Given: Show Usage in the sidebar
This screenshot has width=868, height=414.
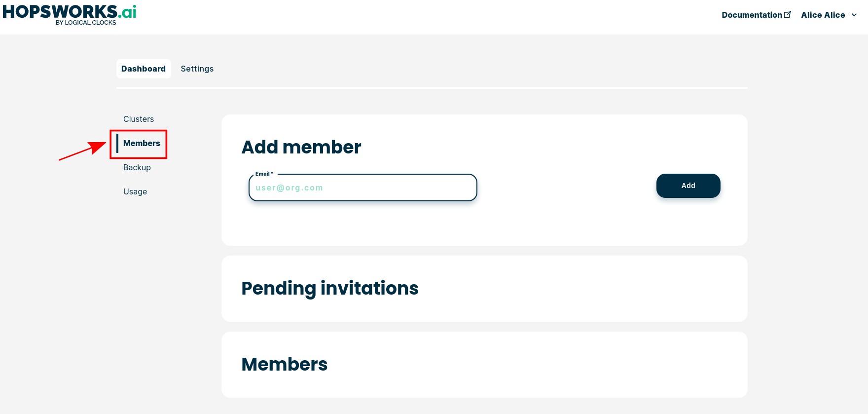Looking at the screenshot, I should (135, 191).
